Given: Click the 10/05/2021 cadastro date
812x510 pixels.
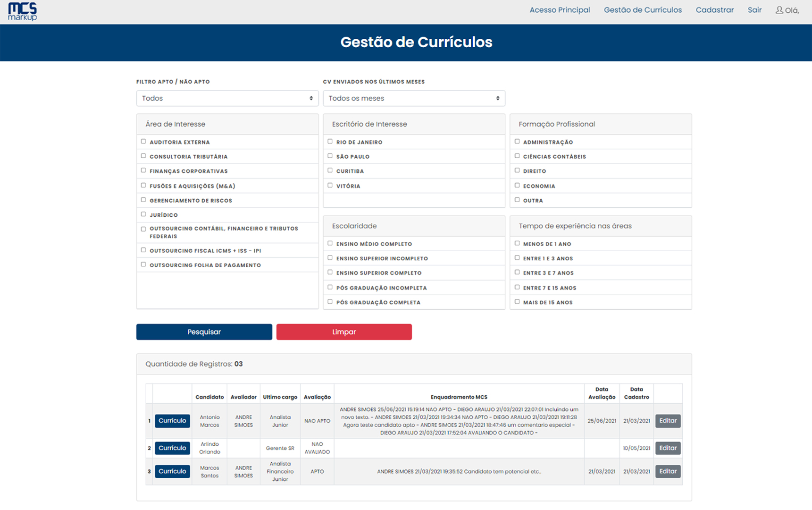Looking at the screenshot, I should coord(636,448).
